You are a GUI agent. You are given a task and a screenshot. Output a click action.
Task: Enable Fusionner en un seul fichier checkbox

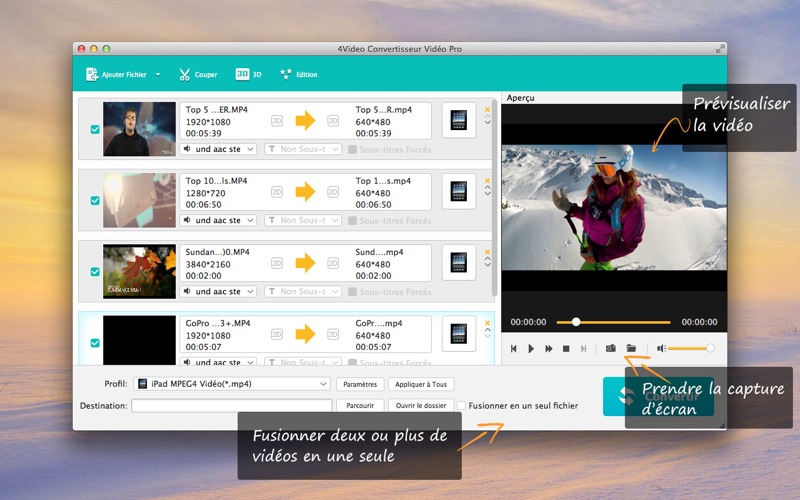click(x=461, y=406)
